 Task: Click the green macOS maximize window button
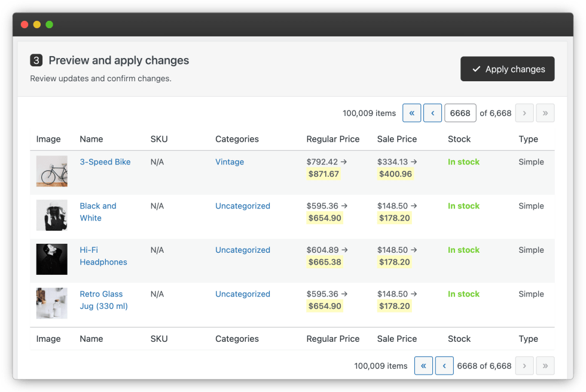50,24
